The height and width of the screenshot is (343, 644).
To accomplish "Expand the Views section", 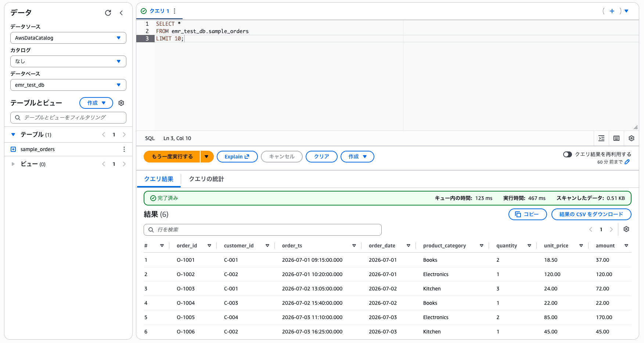I will click(13, 164).
